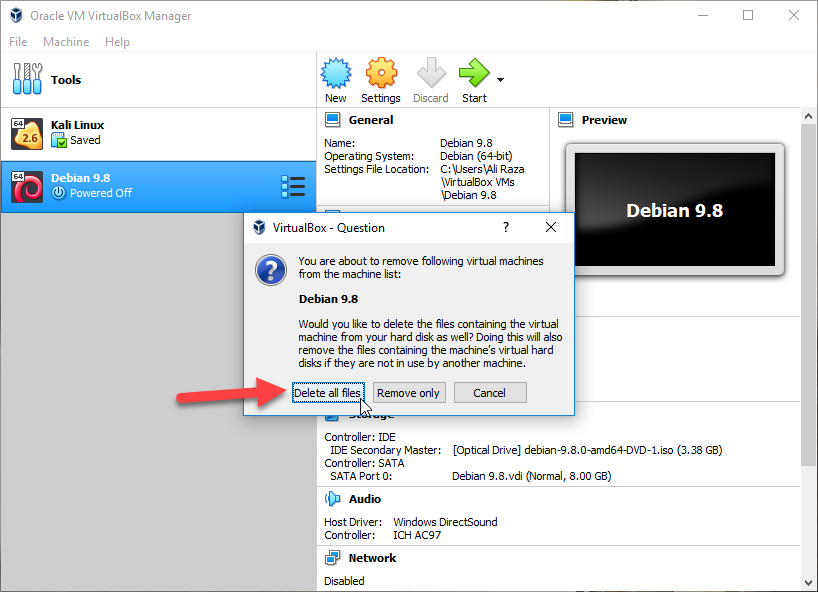Open the Help menu
Viewport: 818px width, 592px height.
117,42
